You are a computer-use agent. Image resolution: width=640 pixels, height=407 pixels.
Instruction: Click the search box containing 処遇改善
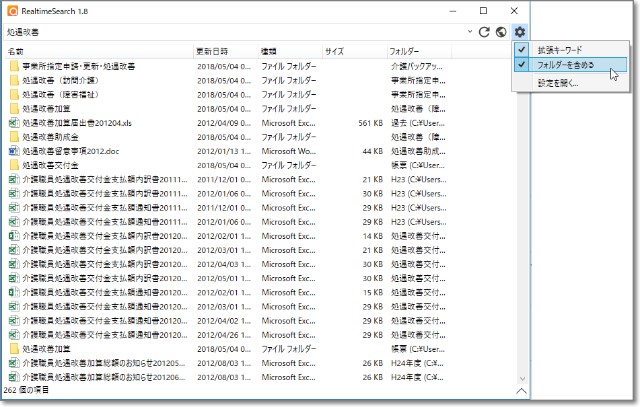point(230,32)
